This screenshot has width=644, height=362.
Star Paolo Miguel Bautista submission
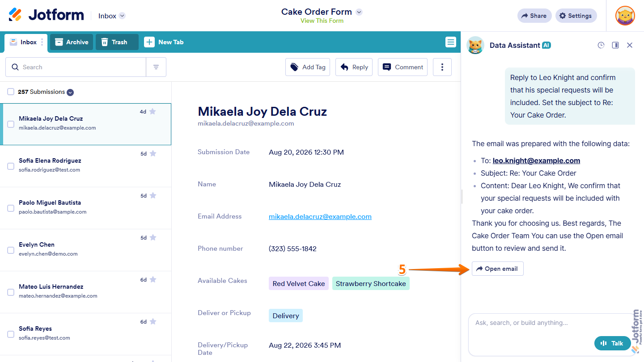click(x=153, y=195)
